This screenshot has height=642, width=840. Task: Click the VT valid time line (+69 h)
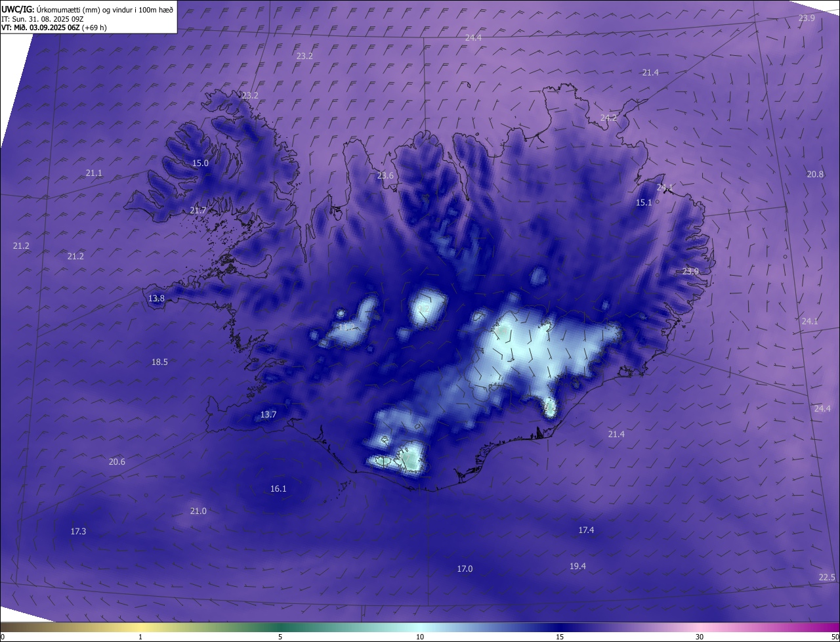point(54,28)
